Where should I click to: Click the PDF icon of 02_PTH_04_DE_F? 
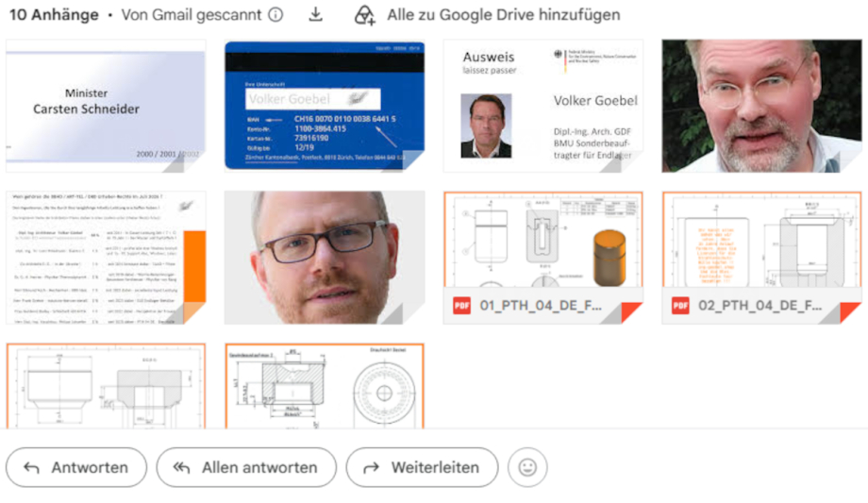point(680,305)
